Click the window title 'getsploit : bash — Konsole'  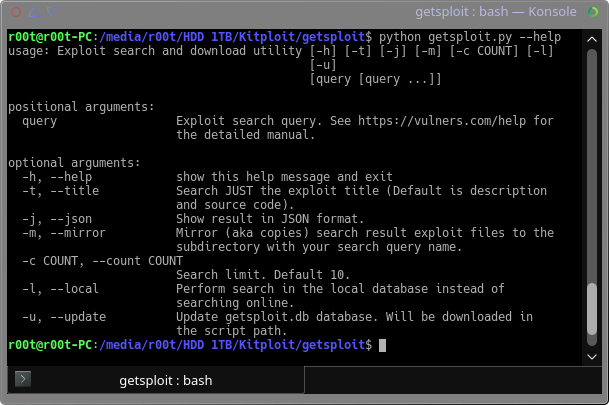496,12
